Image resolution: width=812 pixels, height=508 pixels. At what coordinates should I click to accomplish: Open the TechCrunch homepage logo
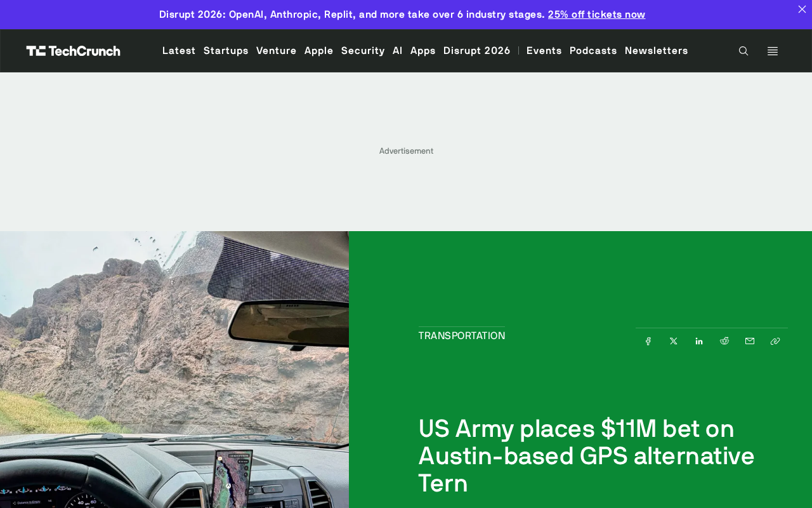click(74, 51)
